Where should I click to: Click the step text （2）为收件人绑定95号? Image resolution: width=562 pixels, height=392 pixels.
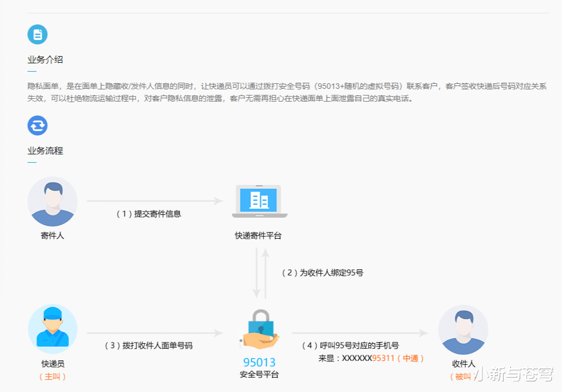322,273
